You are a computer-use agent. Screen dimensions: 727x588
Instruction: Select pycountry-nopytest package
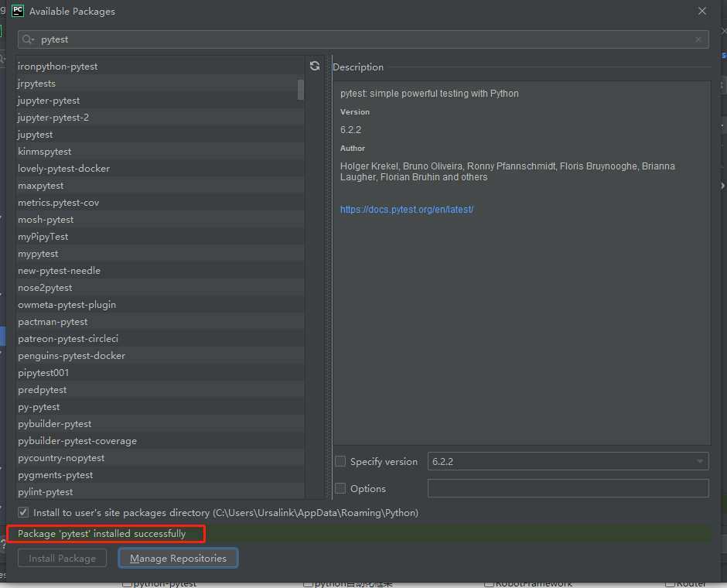click(160, 458)
